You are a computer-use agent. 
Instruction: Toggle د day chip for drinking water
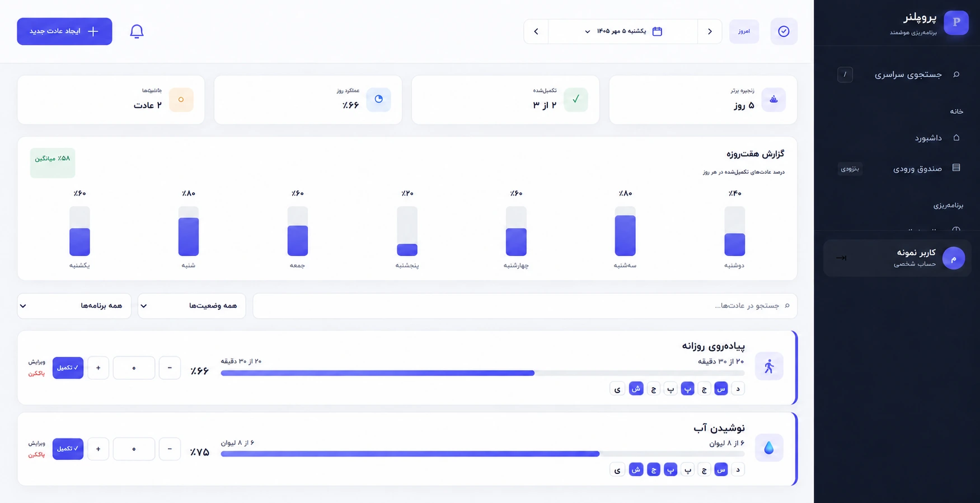point(738,469)
